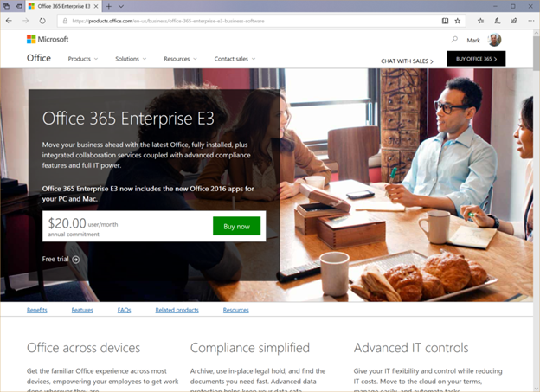
Task: Open a new tab with the plus icon
Action: [108, 6]
